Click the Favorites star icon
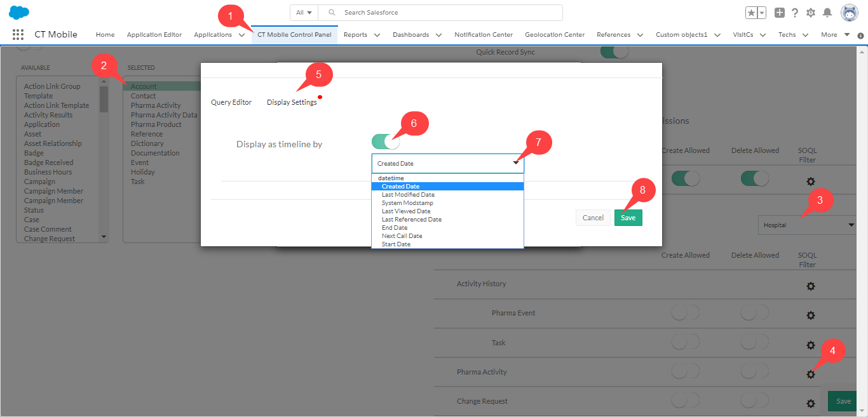Image resolution: width=868 pixels, height=417 pixels. [751, 13]
